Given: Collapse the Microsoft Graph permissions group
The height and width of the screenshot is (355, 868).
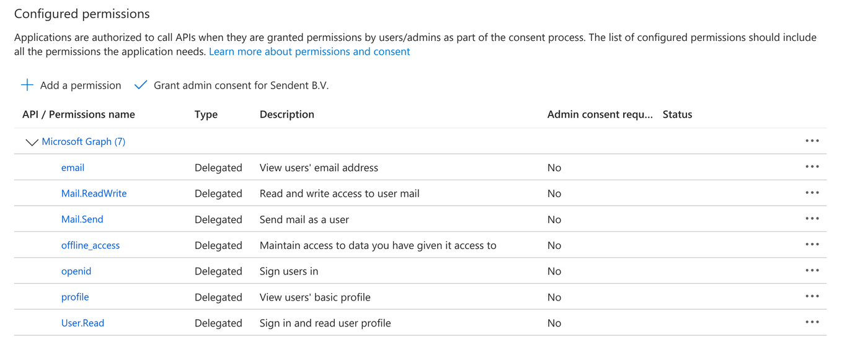Looking at the screenshot, I should (x=32, y=142).
